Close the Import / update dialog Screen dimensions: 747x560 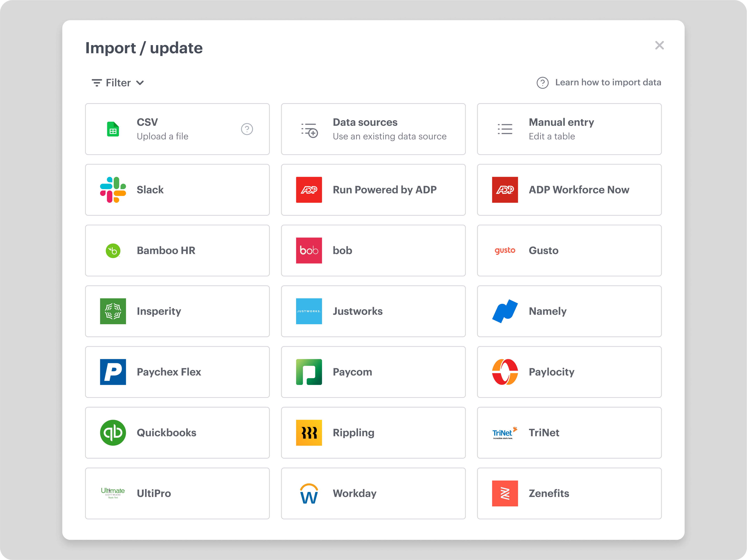[659, 45]
